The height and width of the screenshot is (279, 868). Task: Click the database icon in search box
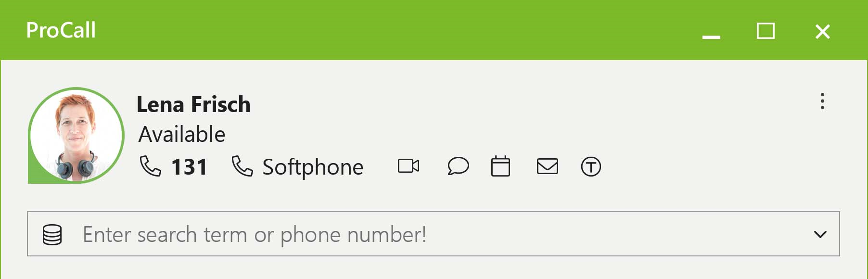(x=52, y=235)
